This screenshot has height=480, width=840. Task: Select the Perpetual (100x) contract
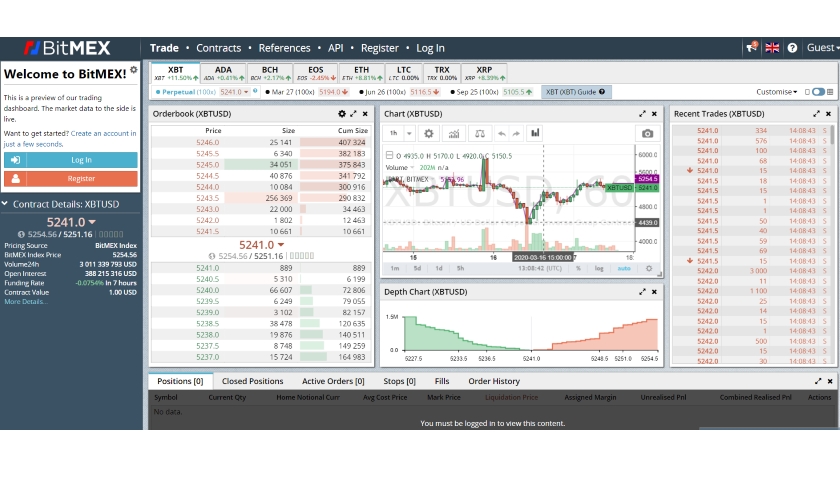pyautogui.click(x=189, y=92)
